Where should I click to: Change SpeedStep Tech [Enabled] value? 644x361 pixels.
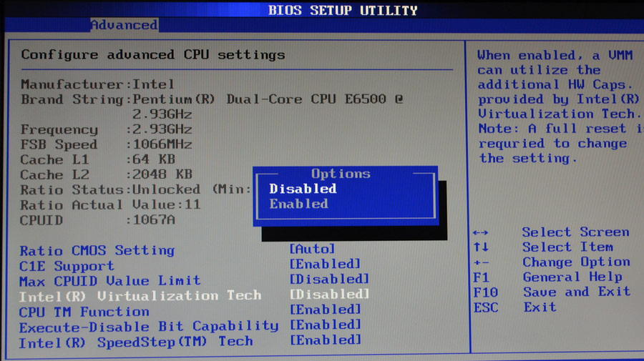click(325, 340)
